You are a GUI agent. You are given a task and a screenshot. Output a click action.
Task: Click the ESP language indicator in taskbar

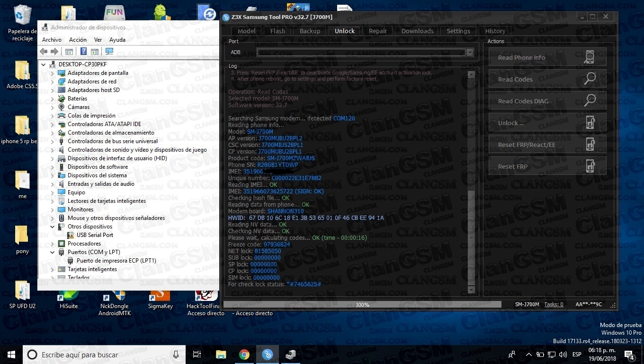click(x=577, y=355)
